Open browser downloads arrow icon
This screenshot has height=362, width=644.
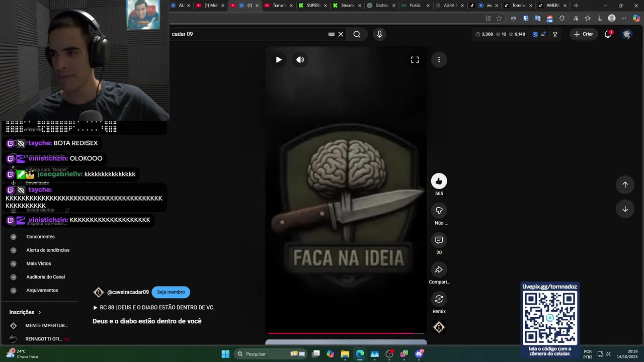coord(599,18)
